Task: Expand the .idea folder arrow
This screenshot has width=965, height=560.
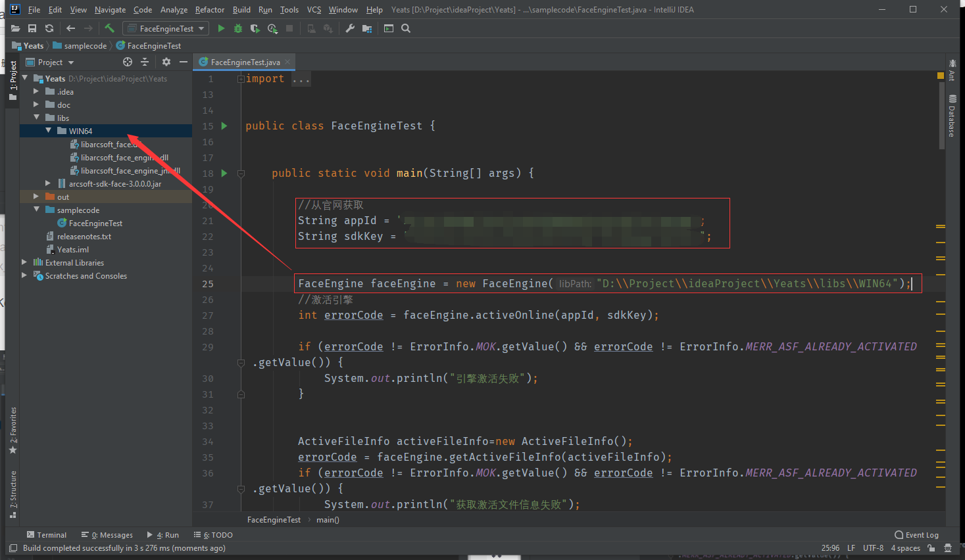Action: tap(36, 91)
